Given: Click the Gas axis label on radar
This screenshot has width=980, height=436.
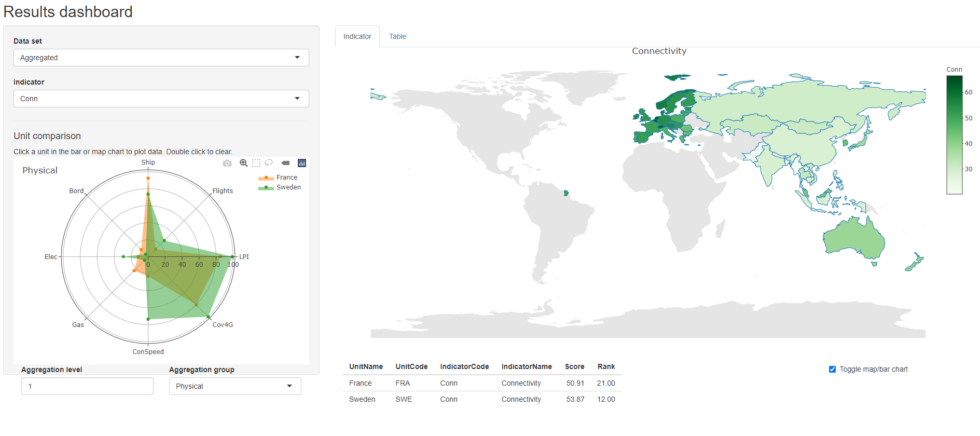Looking at the screenshot, I should click(78, 325).
